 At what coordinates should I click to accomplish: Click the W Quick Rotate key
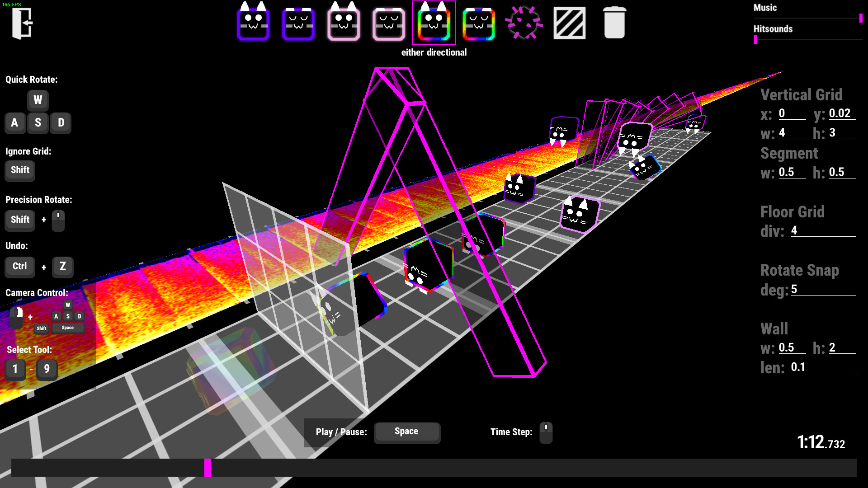(38, 100)
